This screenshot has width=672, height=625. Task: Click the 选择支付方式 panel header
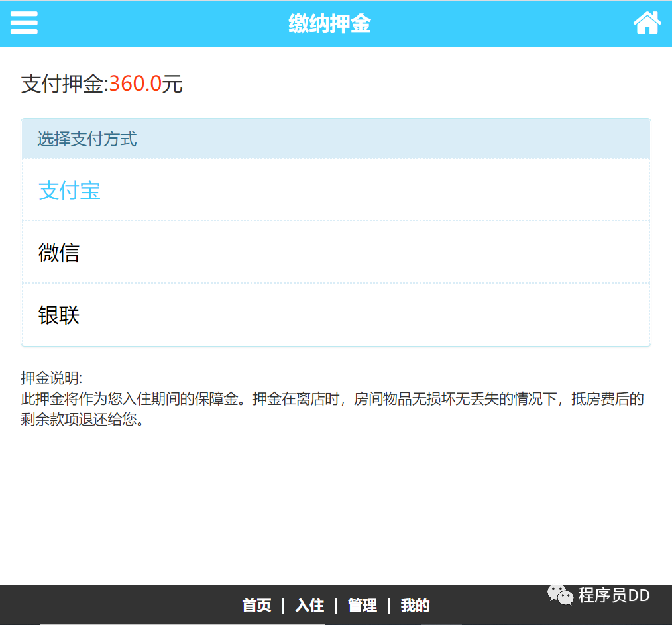pyautogui.click(x=336, y=139)
